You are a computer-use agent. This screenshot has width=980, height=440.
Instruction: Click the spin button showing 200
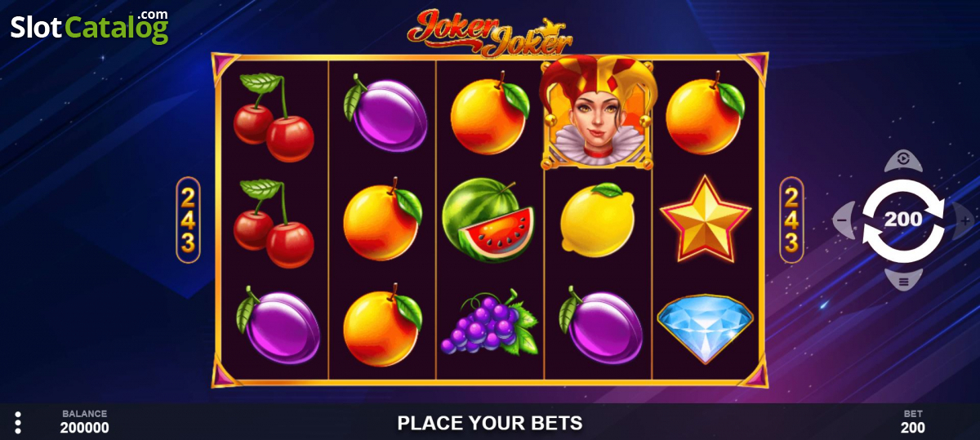tap(903, 220)
